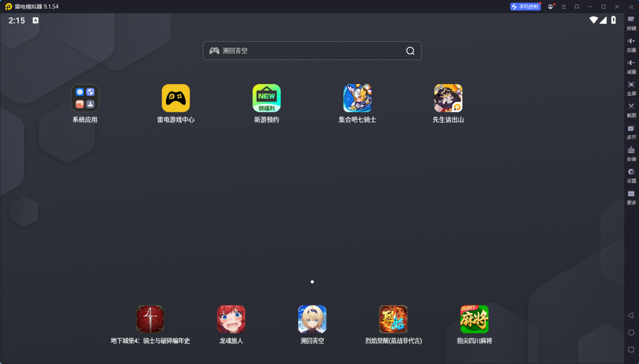Increase volume with 加量 icon

point(631,44)
